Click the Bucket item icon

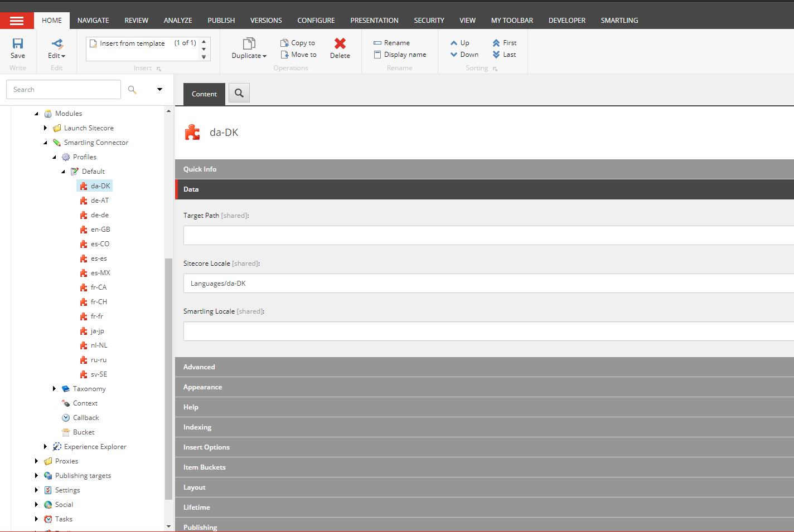tap(66, 432)
